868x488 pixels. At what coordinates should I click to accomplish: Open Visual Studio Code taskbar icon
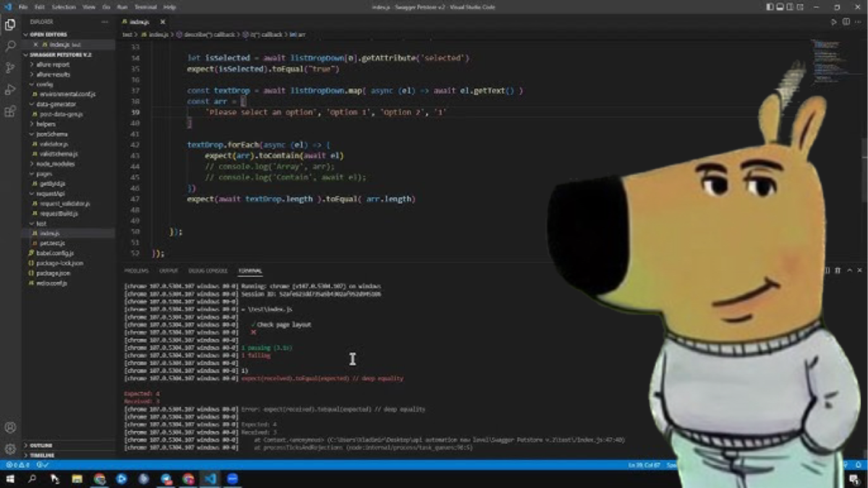pos(210,479)
